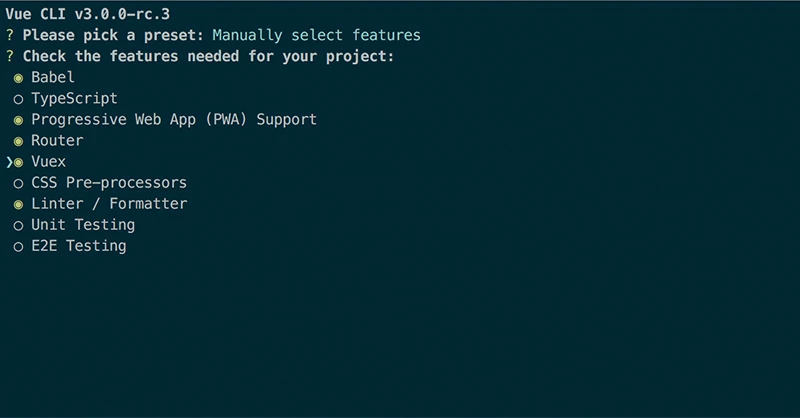This screenshot has width=800, height=418.
Task: Enable the Unit Testing empty circle
Action: (18, 225)
